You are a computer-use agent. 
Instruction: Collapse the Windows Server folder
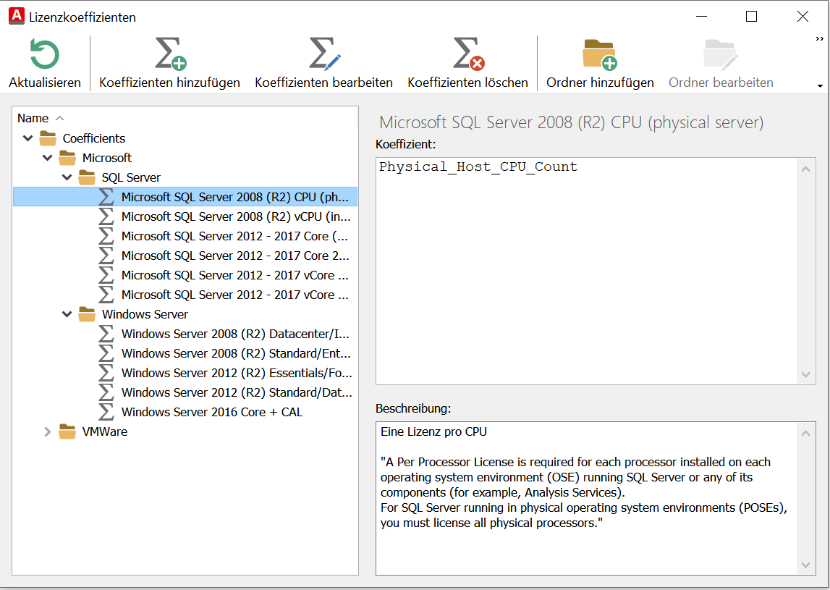[67, 314]
